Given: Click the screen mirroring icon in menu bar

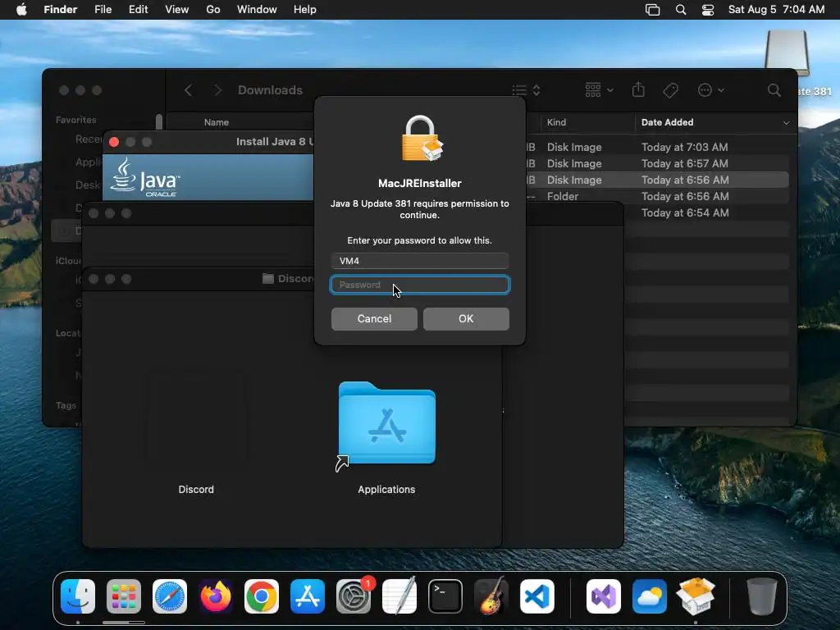Looking at the screenshot, I should click(x=652, y=10).
